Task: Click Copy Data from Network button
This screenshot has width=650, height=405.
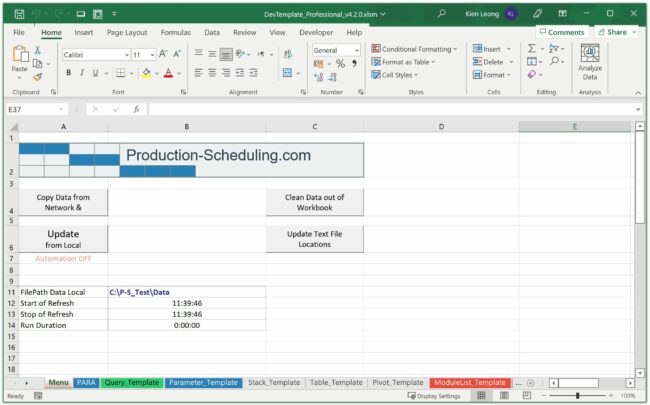Action: (x=63, y=202)
